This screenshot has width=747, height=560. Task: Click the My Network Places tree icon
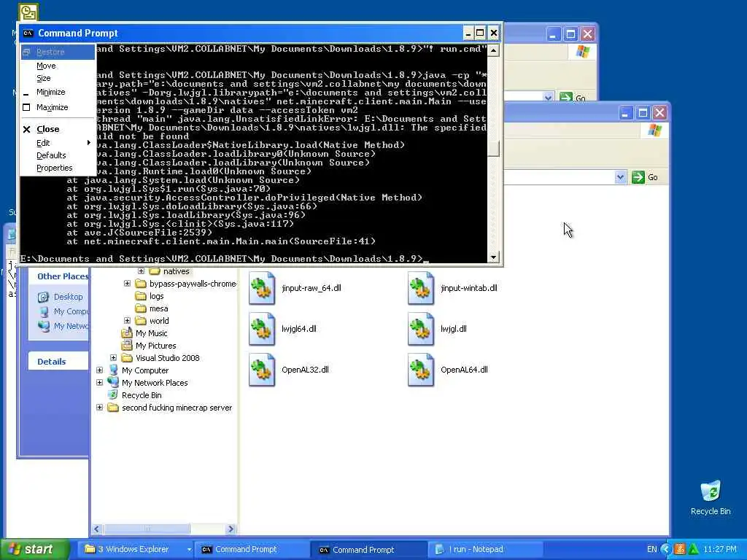(x=113, y=382)
